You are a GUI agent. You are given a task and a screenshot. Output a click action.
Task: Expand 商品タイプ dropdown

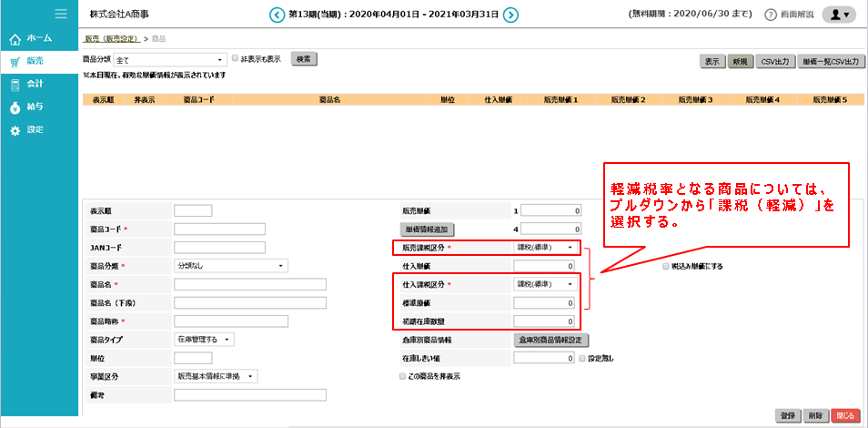(204, 339)
